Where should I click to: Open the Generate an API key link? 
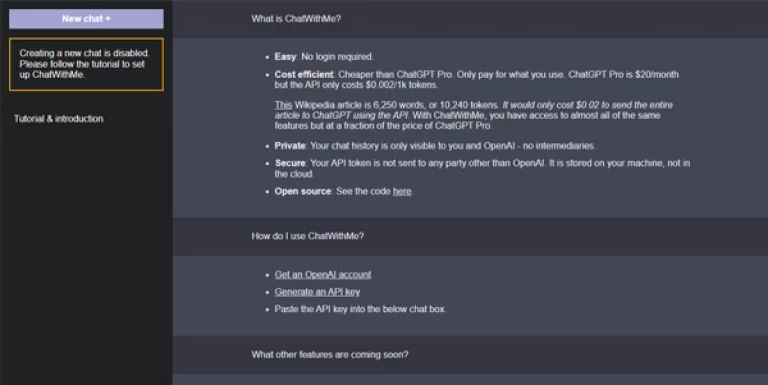point(317,291)
